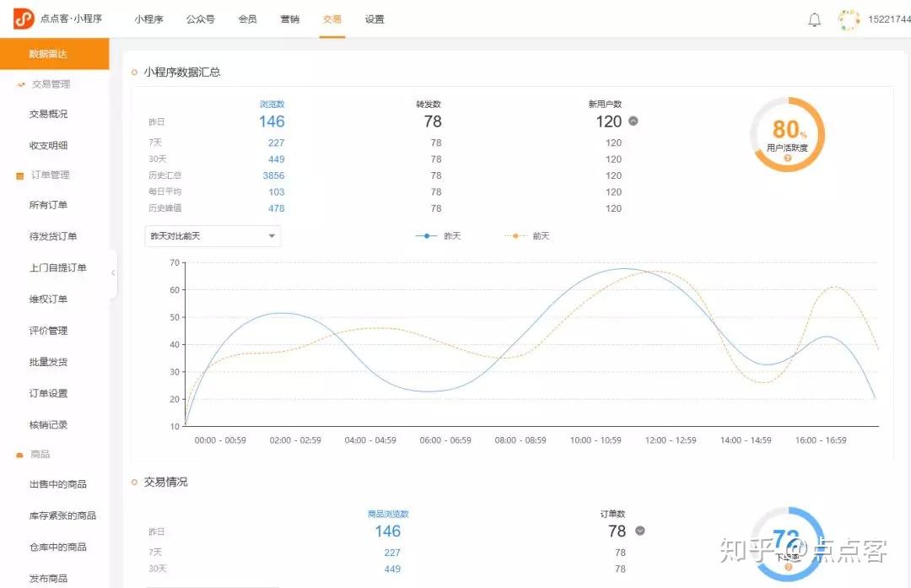
Task: Open 订单设置 in the sidebar
Action: tap(48, 393)
